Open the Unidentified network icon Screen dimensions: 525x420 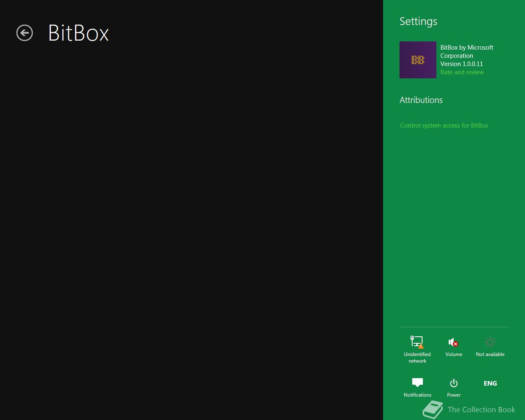[418, 349]
